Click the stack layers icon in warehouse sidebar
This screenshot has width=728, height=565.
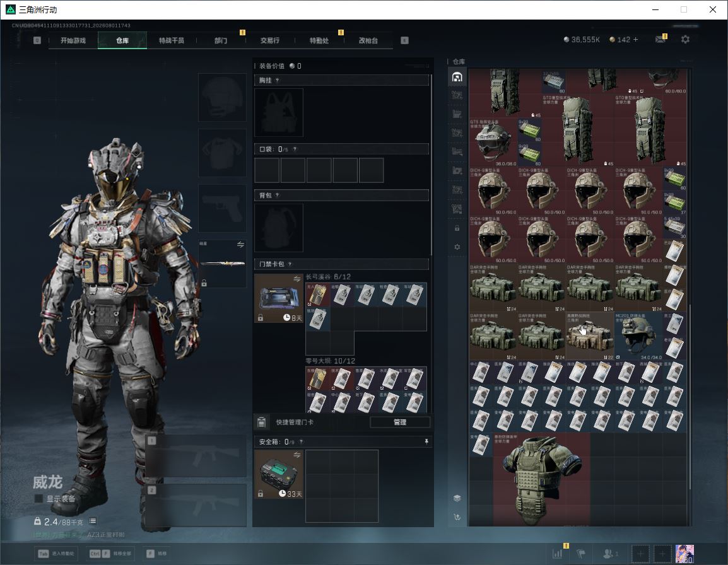point(457,498)
